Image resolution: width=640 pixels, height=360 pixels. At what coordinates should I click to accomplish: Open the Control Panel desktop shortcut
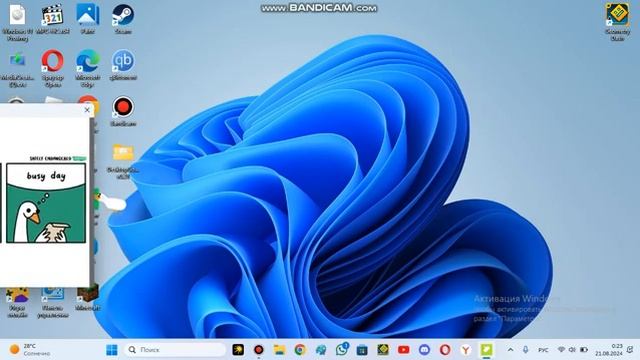tap(53, 302)
